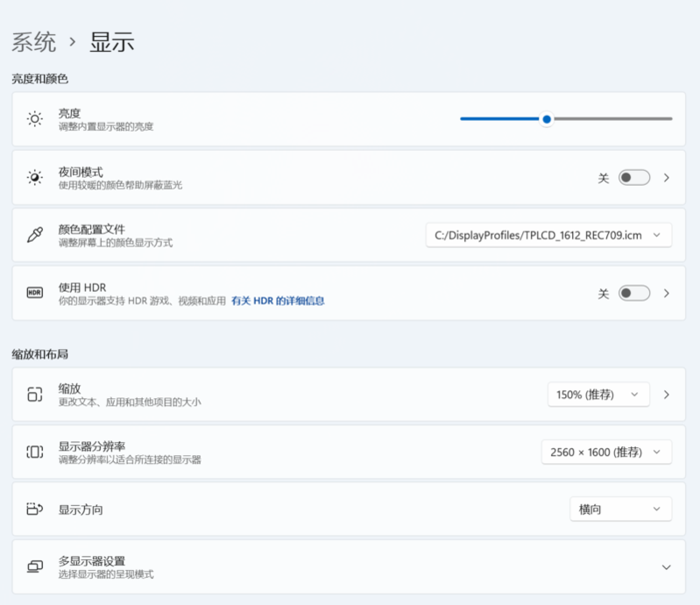Go back to 系统 in breadcrumb
Image resolution: width=700 pixels, height=605 pixels.
tap(33, 41)
